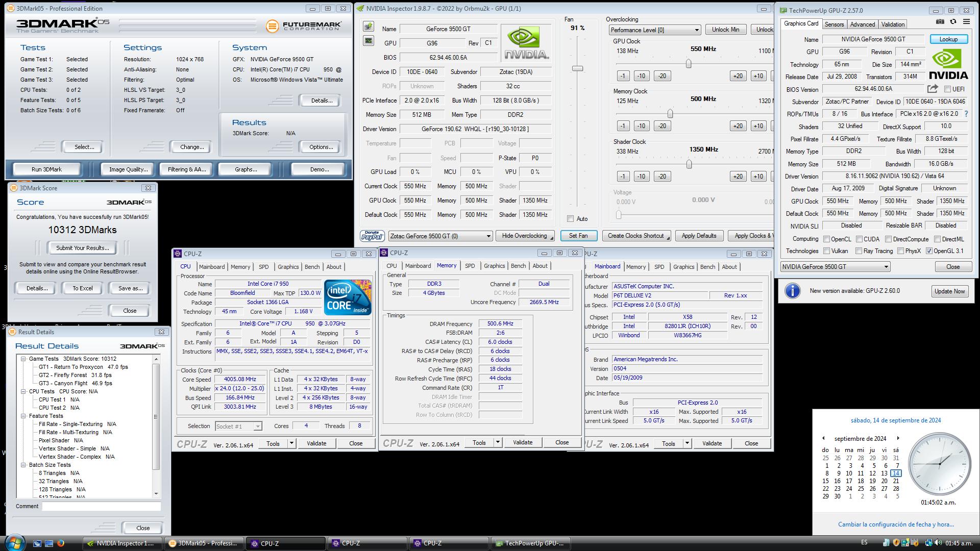Click Lookup button in GPU-Z

point(948,39)
